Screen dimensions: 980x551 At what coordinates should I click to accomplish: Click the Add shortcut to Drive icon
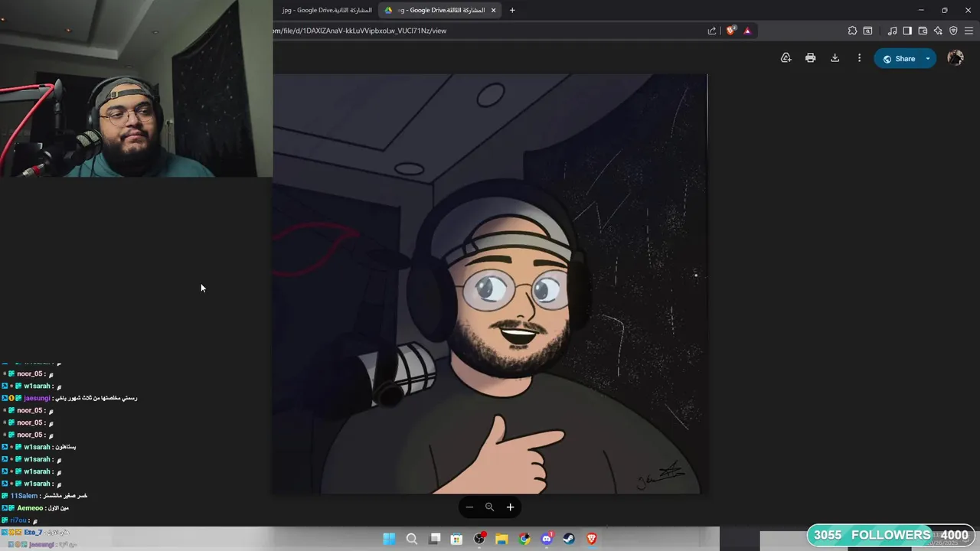pos(786,58)
